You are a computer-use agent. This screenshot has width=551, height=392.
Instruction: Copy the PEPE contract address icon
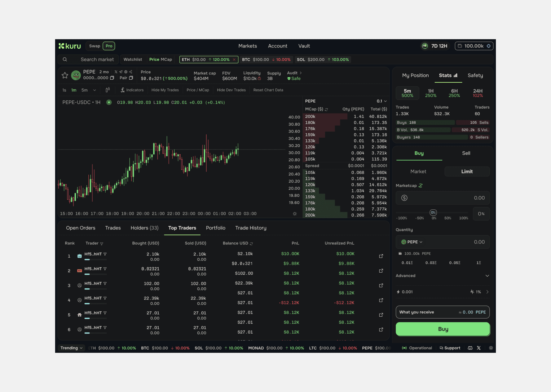[x=112, y=78]
